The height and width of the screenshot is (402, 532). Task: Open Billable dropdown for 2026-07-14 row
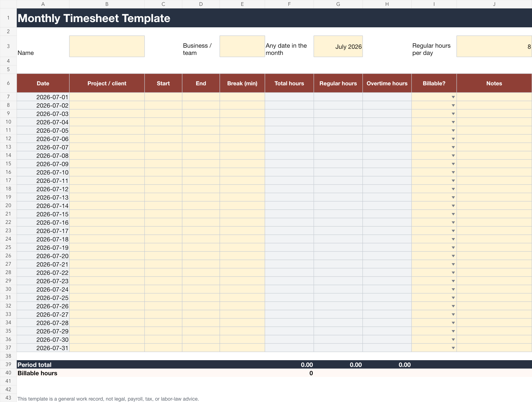tap(453, 206)
